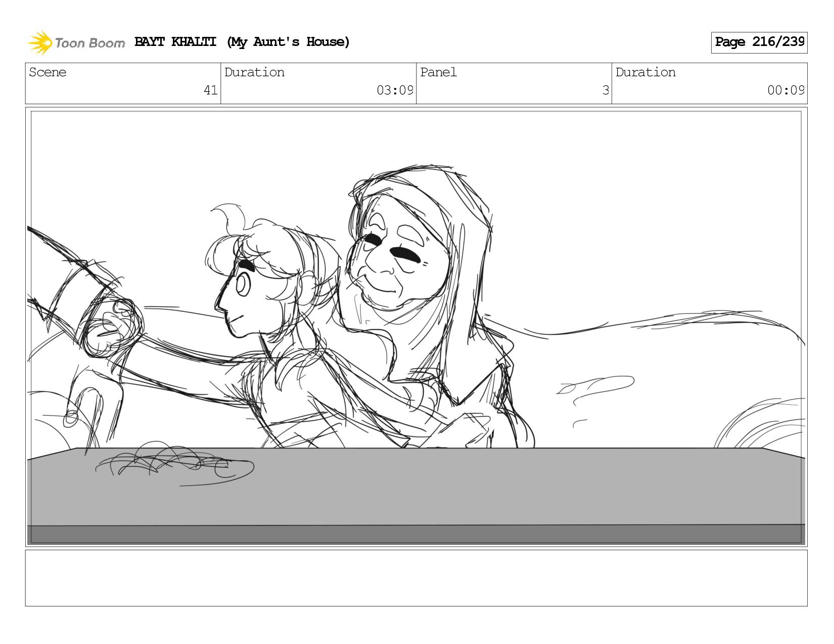Select the panel duration value '00:09'
Image resolution: width=834 pixels, height=644 pixels.
786,90
